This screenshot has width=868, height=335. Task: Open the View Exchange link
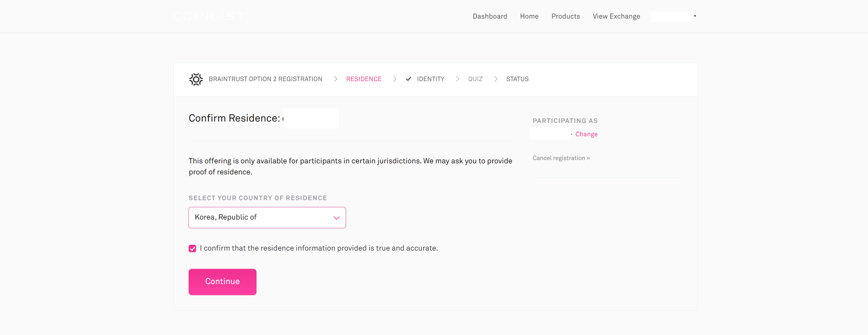click(x=616, y=16)
